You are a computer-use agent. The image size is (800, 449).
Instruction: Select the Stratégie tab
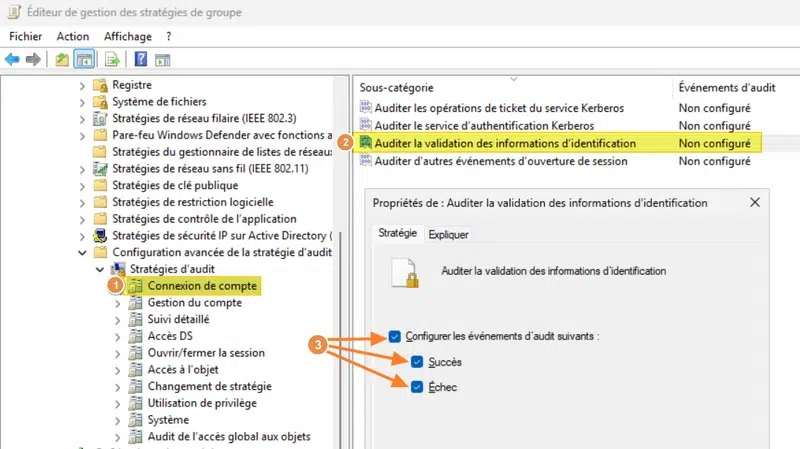click(397, 233)
